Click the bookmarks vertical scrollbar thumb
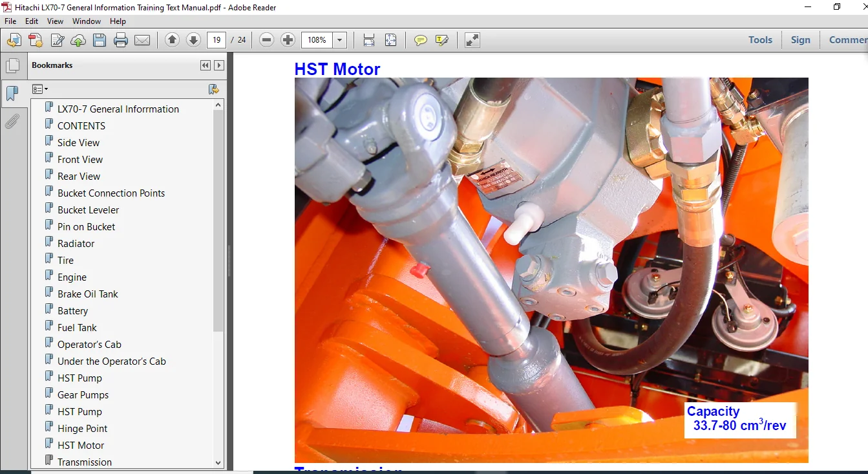The image size is (868, 474). click(x=218, y=221)
